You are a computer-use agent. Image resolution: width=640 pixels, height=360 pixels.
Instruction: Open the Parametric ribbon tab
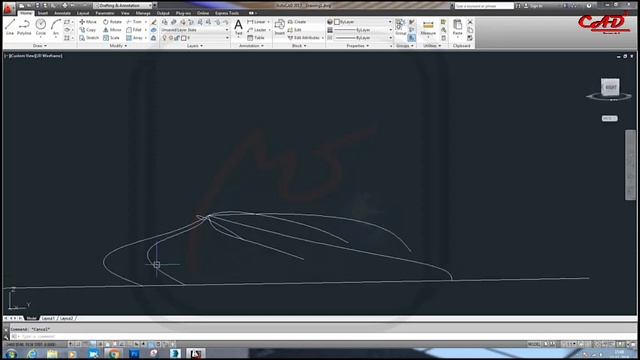tap(105, 13)
